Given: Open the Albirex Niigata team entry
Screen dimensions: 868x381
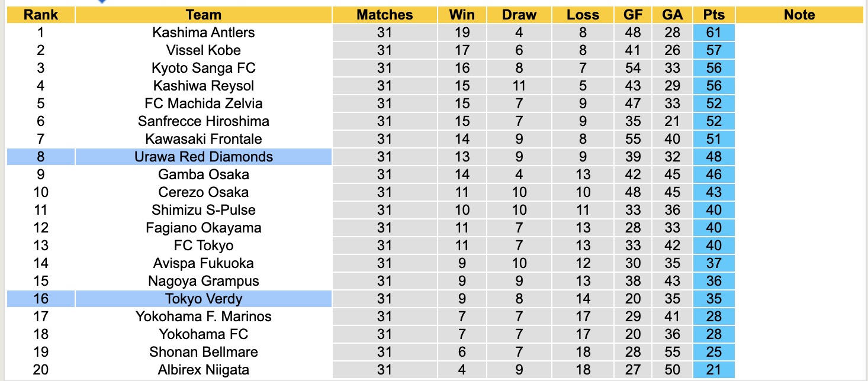Looking at the screenshot, I should tap(203, 370).
